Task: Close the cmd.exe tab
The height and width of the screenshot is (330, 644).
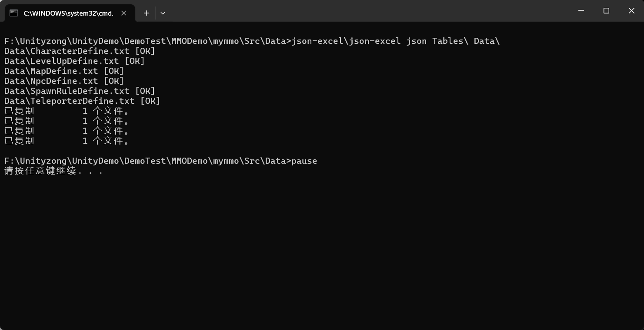Action: (x=124, y=13)
